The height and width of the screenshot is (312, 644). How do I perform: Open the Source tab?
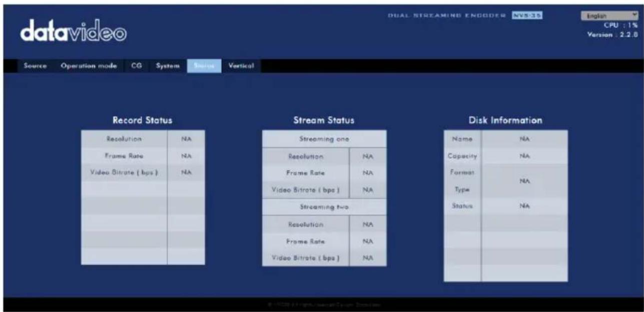[35, 66]
